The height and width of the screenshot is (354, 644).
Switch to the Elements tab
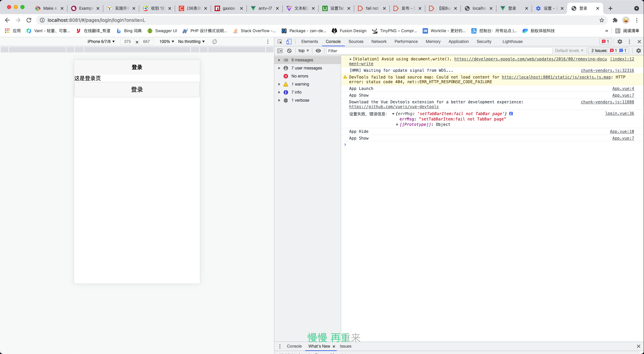click(x=309, y=42)
